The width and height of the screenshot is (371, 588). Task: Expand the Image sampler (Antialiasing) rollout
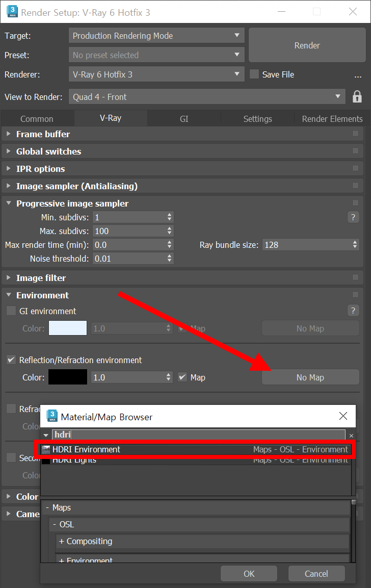(x=9, y=186)
